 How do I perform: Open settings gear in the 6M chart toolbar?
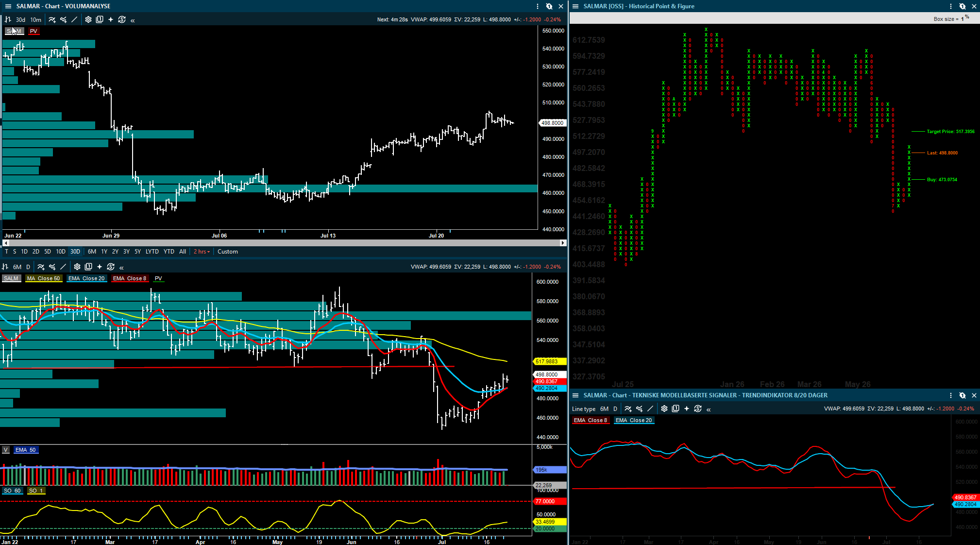pyautogui.click(x=77, y=267)
